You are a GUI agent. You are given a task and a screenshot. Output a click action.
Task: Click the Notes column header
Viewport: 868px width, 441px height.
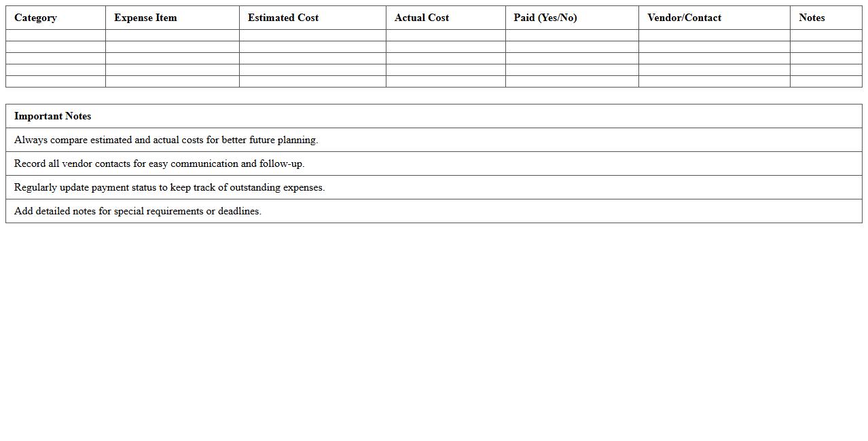point(812,18)
